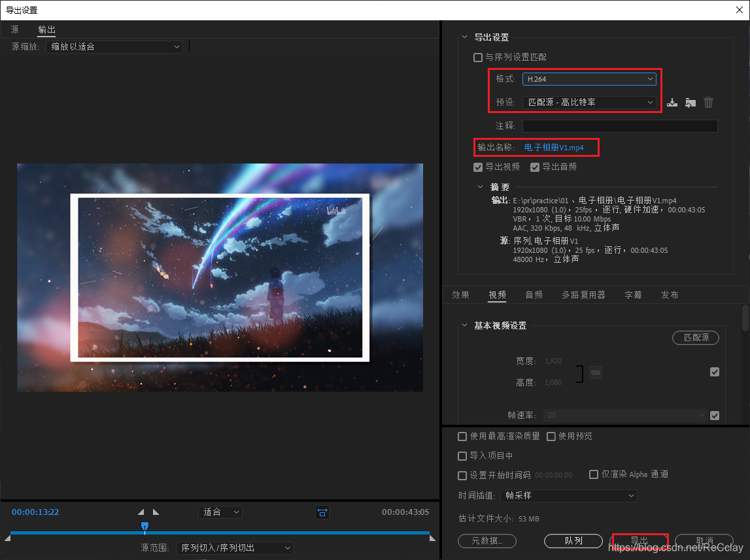Toggle the aspect ratio correction icon
This screenshot has width=750, height=560.
[x=322, y=513]
